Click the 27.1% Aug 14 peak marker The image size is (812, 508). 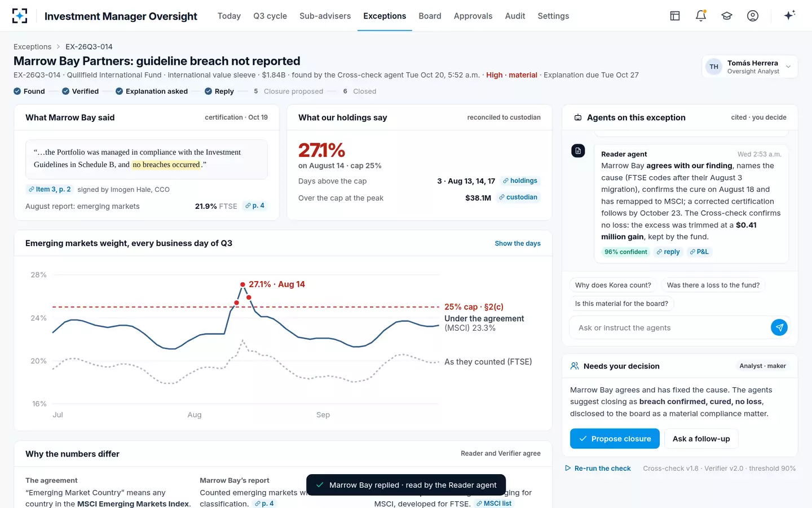pos(242,284)
